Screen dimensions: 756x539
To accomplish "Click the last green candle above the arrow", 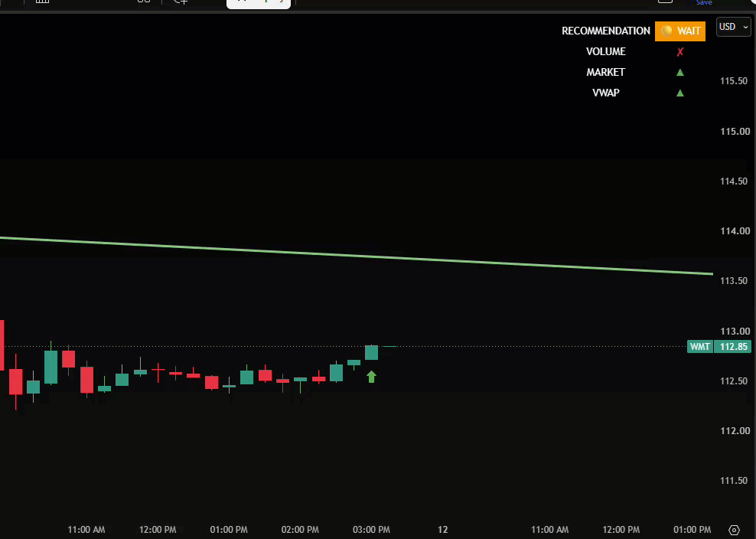I will tap(371, 353).
